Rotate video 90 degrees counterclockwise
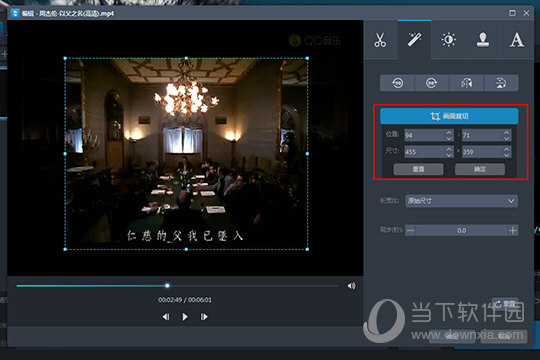The image size is (540, 360). point(397,83)
